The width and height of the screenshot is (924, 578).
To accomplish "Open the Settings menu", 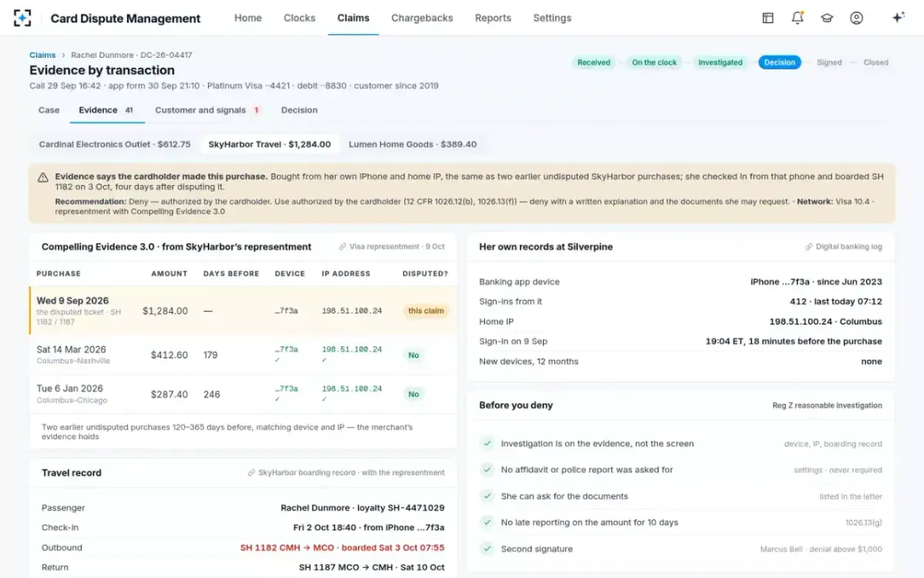I will (552, 18).
